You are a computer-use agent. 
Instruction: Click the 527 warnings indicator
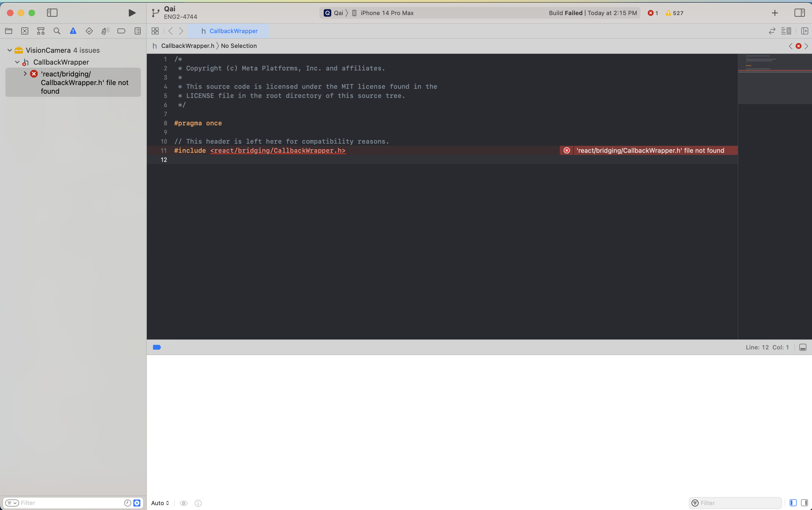[674, 13]
